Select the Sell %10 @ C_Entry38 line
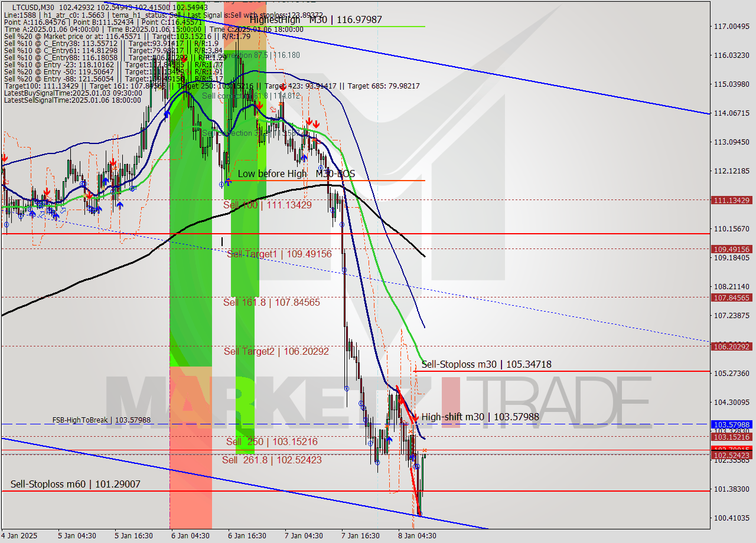756x543 pixels. point(111,43)
